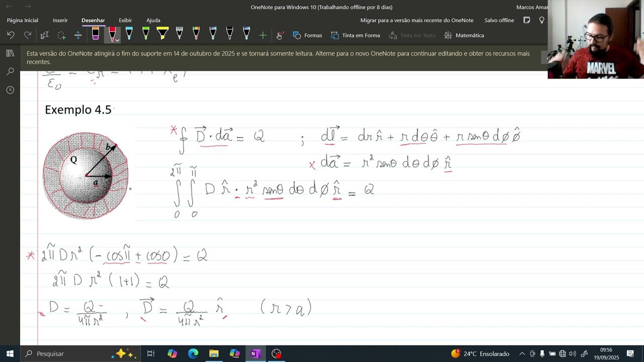Select the rainbow ink pen

196,34
